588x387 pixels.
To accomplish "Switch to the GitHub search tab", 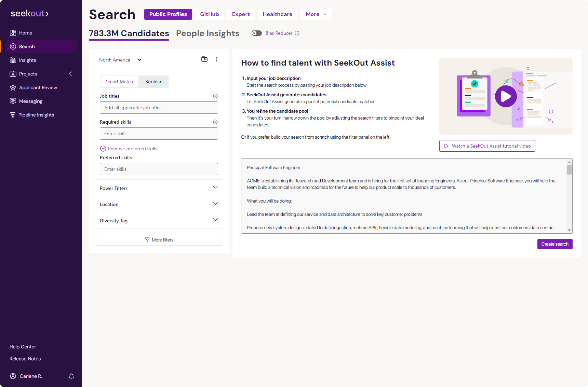I will [x=209, y=14].
